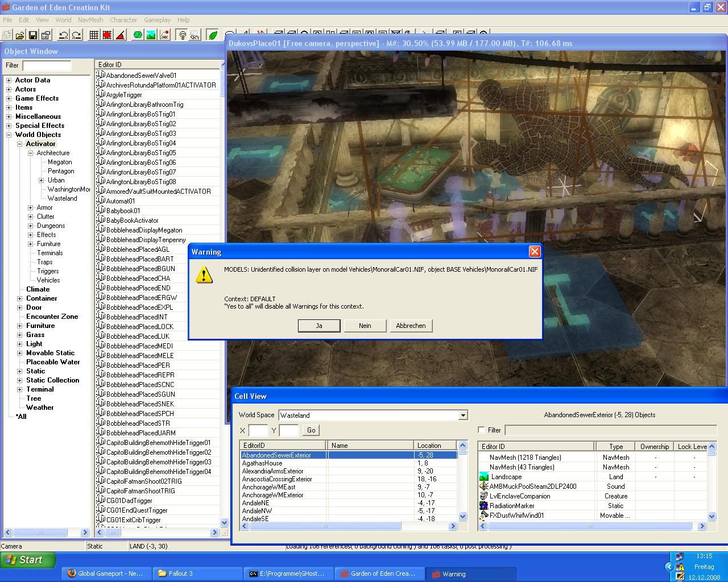Screen dimensions: 728x582
Task: Select BobbleheadPlacedLUK in the object list
Action: coord(138,336)
